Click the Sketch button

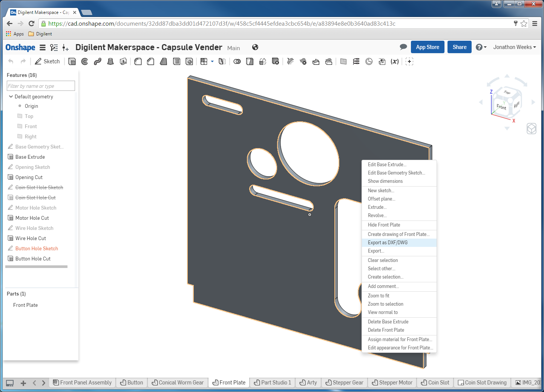click(x=48, y=61)
